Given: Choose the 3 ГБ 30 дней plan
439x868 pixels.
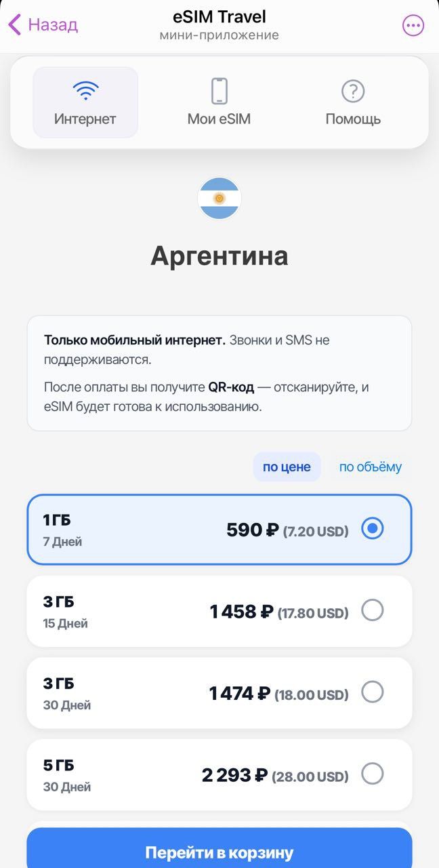Looking at the screenshot, I should (373, 692).
